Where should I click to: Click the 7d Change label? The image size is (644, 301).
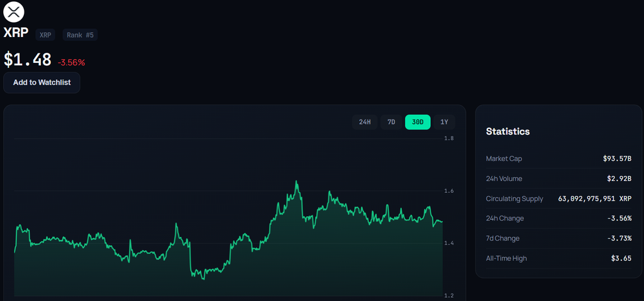pos(502,239)
